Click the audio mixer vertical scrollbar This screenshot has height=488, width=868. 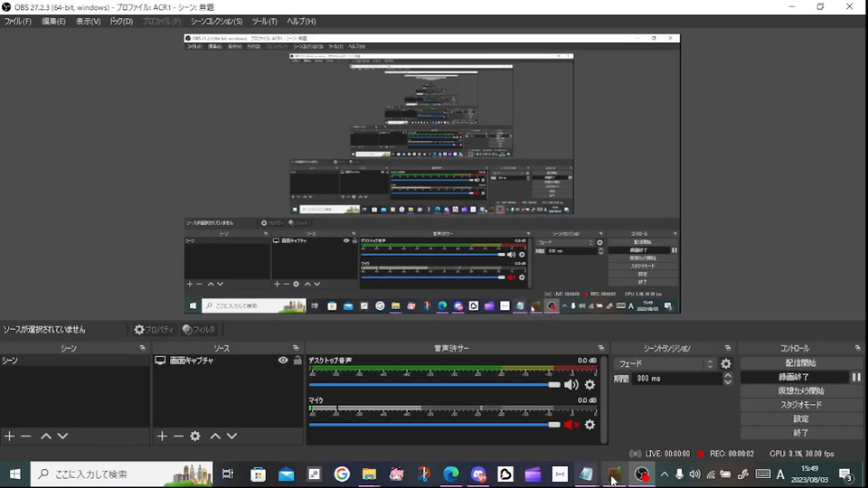pos(604,399)
